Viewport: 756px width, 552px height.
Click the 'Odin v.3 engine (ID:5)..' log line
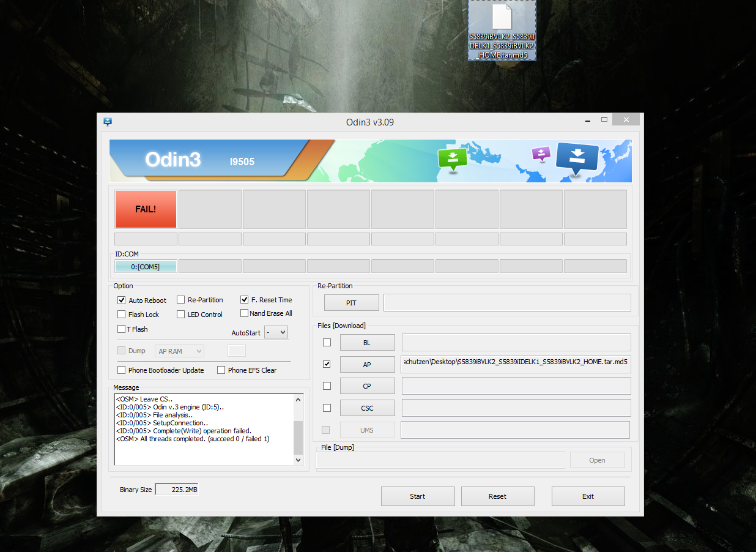pyautogui.click(x=170, y=407)
